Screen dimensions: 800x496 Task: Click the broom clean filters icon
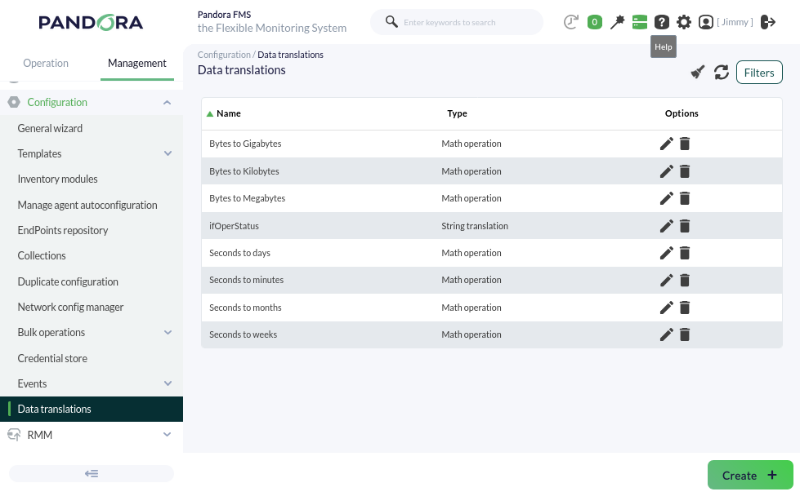(697, 72)
